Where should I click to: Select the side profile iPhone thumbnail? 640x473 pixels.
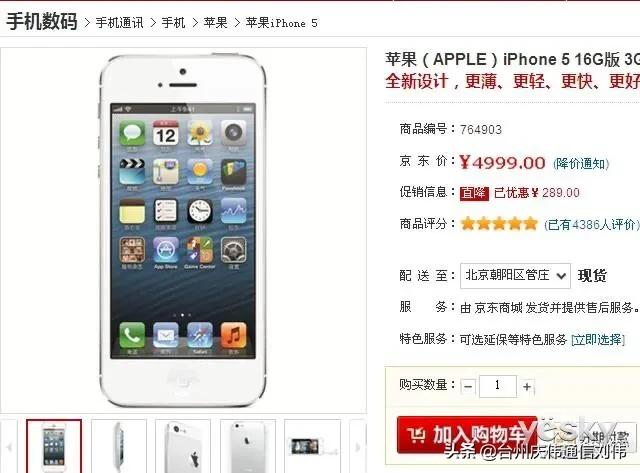pyautogui.click(x=118, y=446)
